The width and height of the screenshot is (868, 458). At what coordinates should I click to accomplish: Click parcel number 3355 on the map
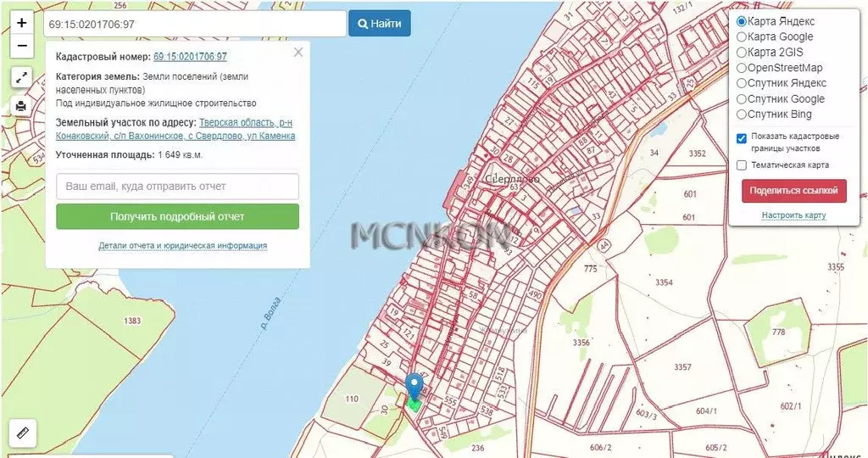(836, 267)
